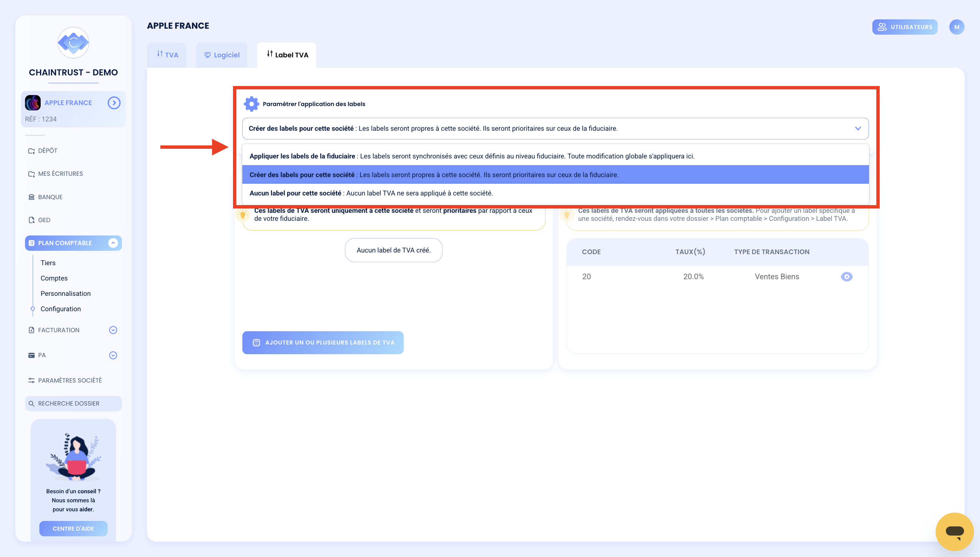Click the MES ÉCRITURES folder icon
This screenshot has height=557, width=980.
(x=31, y=174)
